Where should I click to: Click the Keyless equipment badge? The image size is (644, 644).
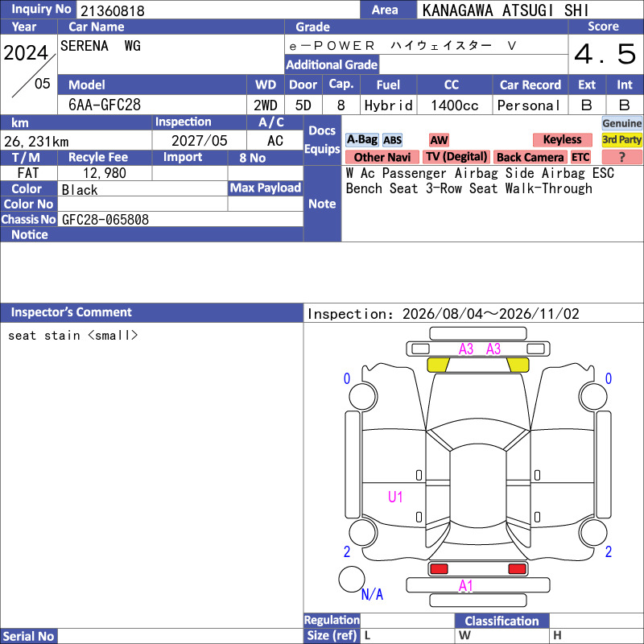(x=562, y=139)
